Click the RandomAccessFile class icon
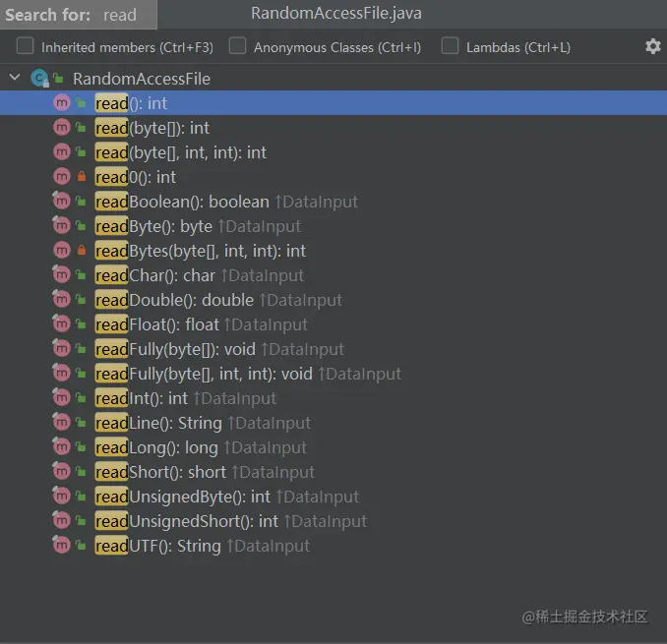Image resolution: width=667 pixels, height=644 pixels. pos(39,79)
